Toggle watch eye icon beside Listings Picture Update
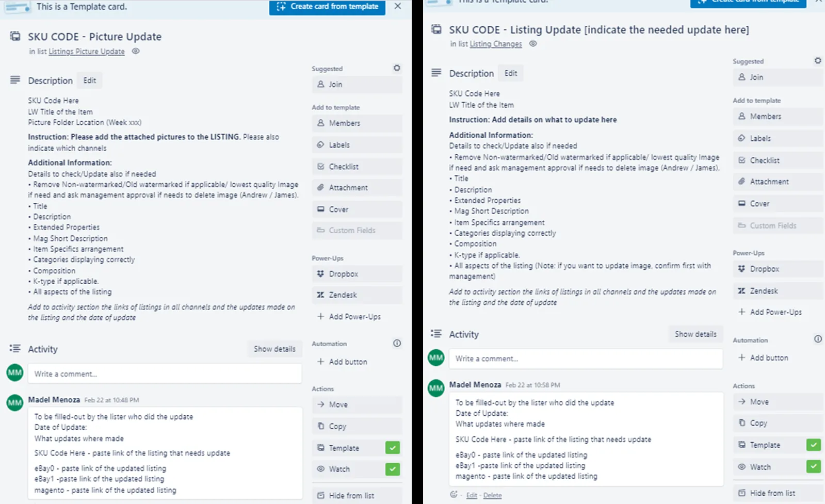 point(136,51)
